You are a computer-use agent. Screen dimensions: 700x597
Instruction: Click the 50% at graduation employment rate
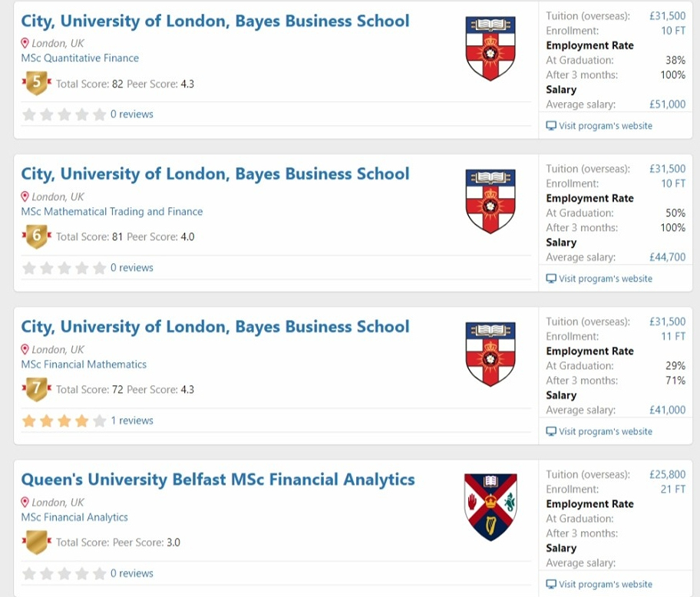pyautogui.click(x=675, y=213)
